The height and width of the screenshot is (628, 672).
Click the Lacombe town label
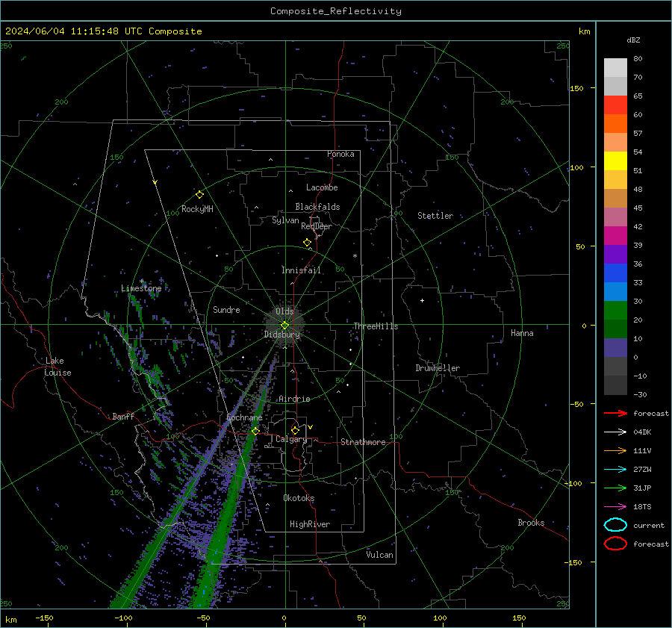point(322,187)
